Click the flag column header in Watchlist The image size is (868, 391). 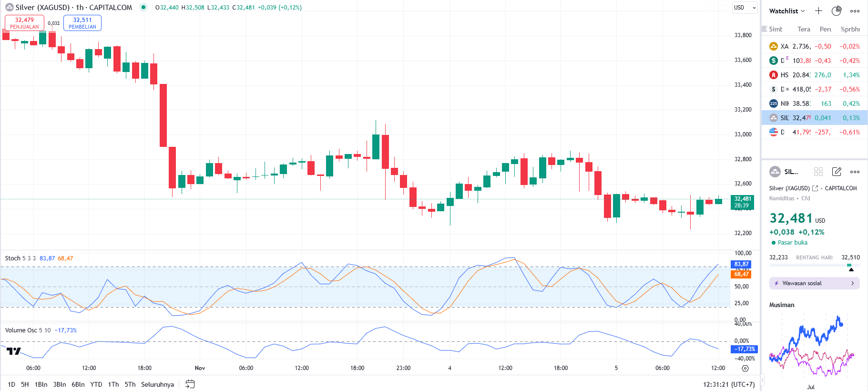click(x=765, y=29)
